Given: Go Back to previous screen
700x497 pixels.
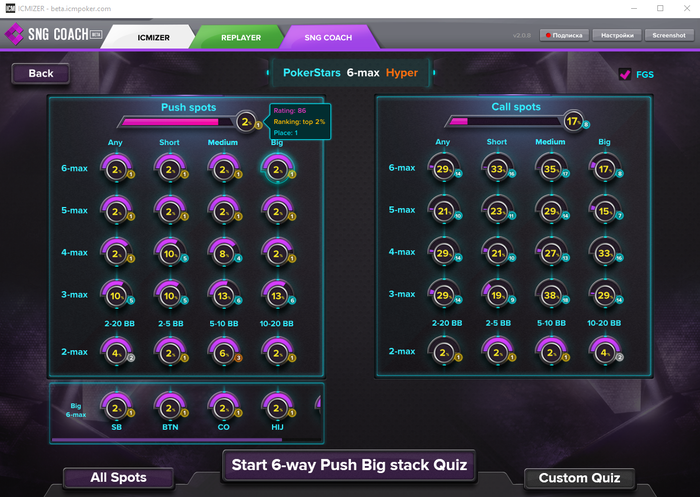Looking at the screenshot, I should [41, 73].
